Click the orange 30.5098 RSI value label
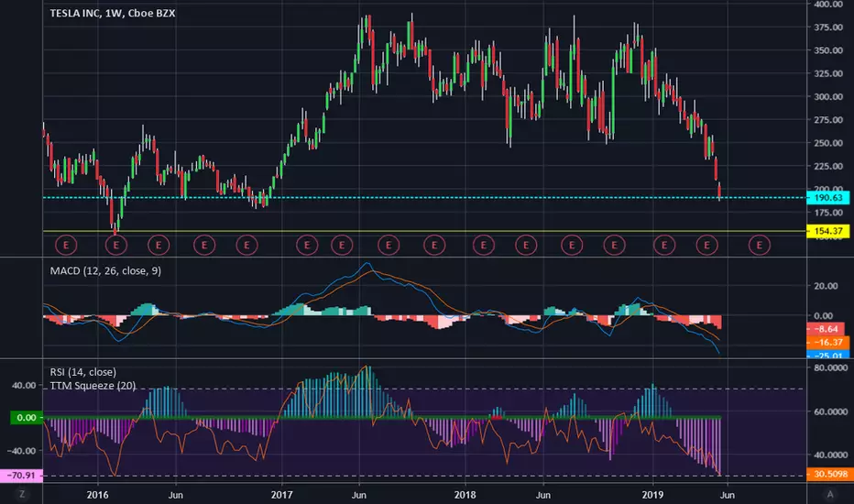The width and height of the screenshot is (854, 504). click(829, 474)
